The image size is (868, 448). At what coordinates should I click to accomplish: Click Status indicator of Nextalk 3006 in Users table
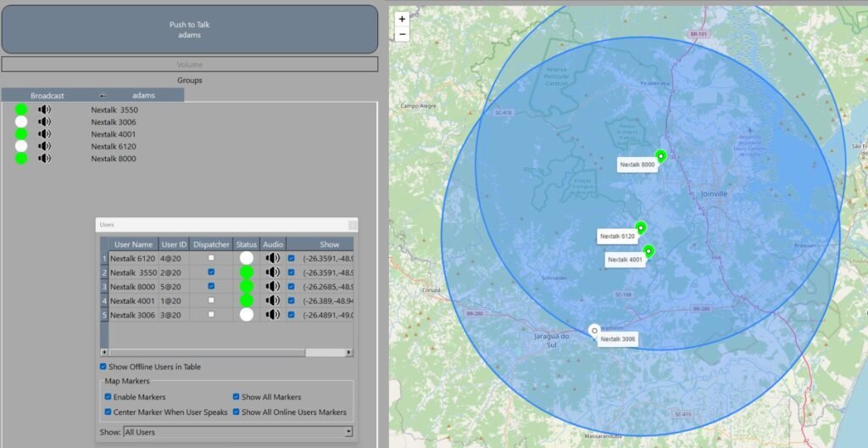click(247, 315)
